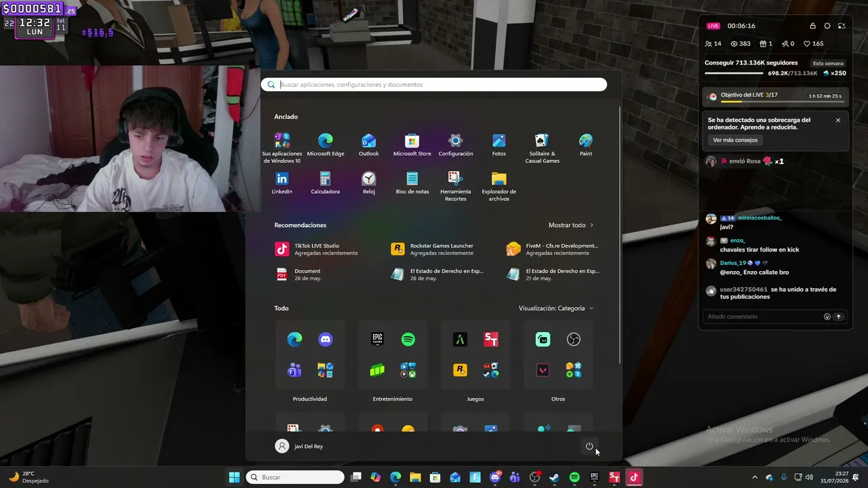The image size is (868, 488).
Task: Open TikTok LIVE settings gear
Action: (x=827, y=26)
